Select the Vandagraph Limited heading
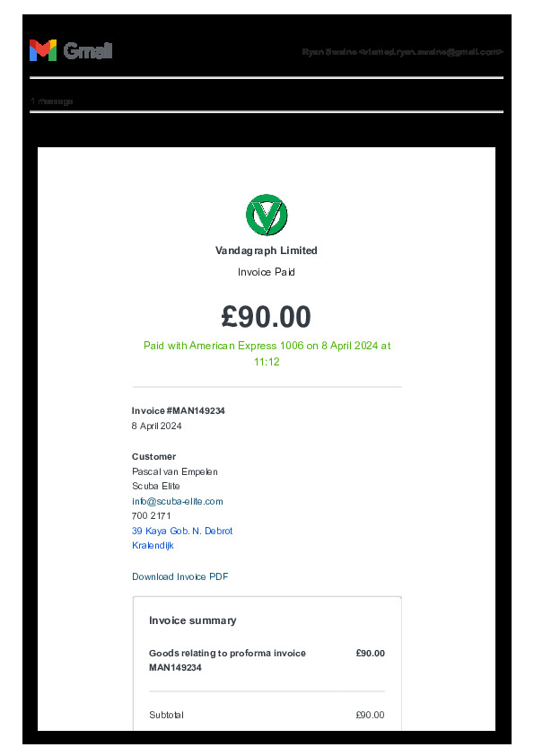This screenshot has width=534, height=756. click(x=266, y=251)
